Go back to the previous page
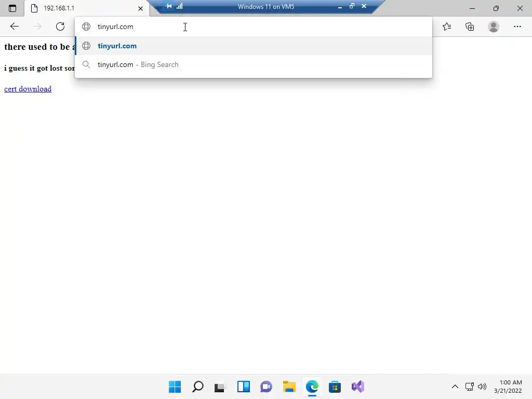 click(x=14, y=26)
